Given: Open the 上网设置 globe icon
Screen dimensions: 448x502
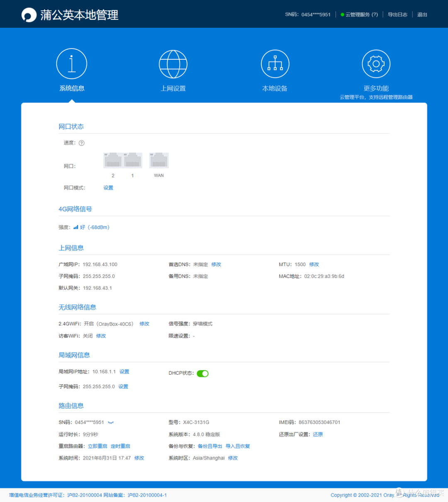Looking at the screenshot, I should pyautogui.click(x=173, y=64).
